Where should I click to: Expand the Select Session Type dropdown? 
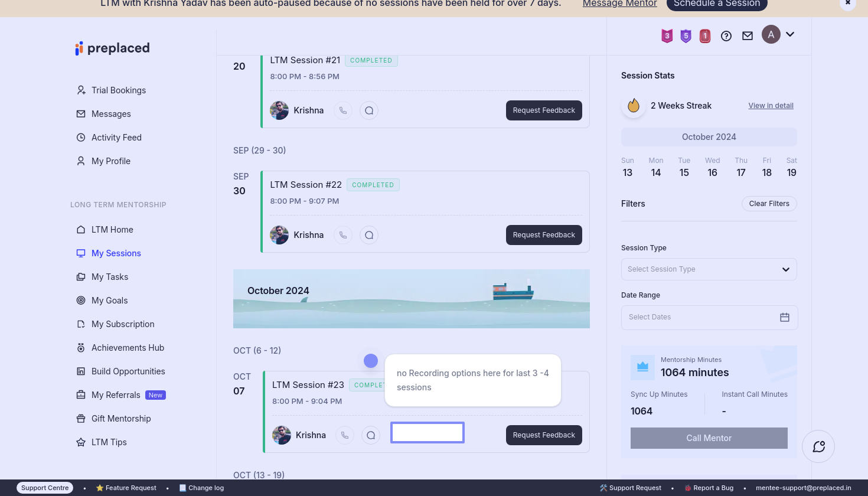[709, 269]
